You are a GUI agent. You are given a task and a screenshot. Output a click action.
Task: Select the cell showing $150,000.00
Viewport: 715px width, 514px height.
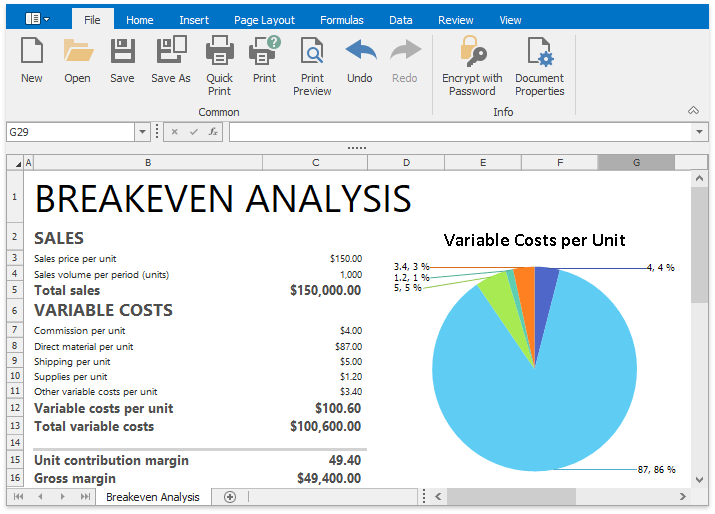coord(325,290)
